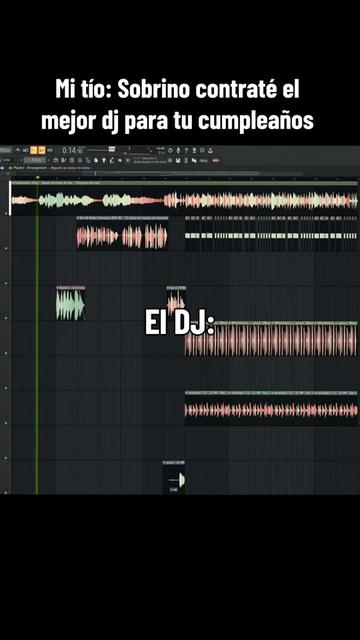Screen dimensions: 360x640
Task: Mute the track holding the long seventh-track clip
Action: click(x=6, y=423)
